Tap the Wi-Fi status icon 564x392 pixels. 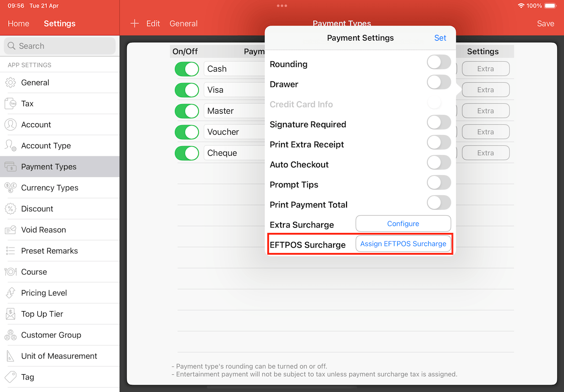(x=521, y=6)
